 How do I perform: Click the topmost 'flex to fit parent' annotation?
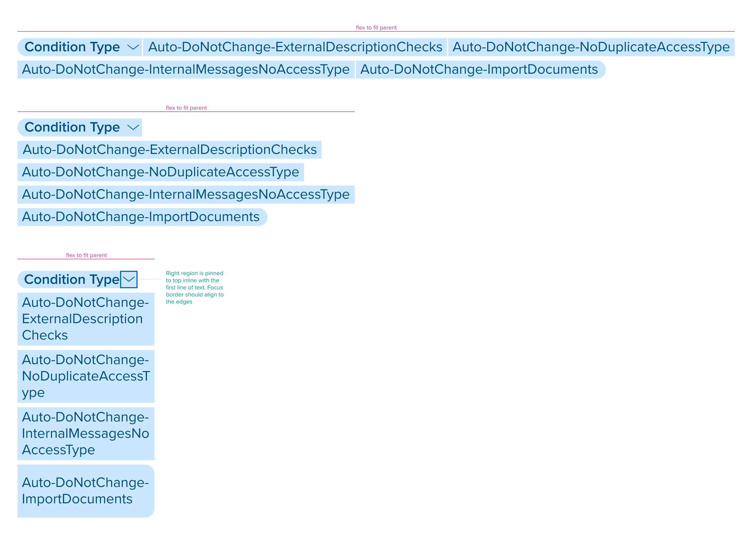pos(376,28)
